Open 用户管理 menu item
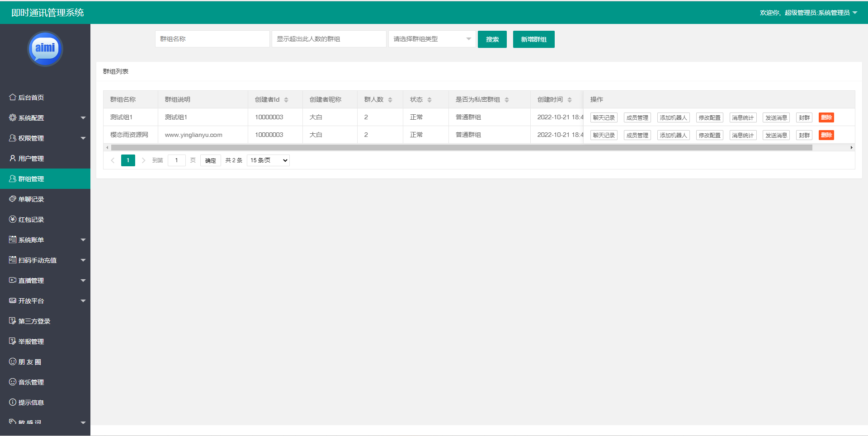The image size is (868, 436). click(45, 158)
